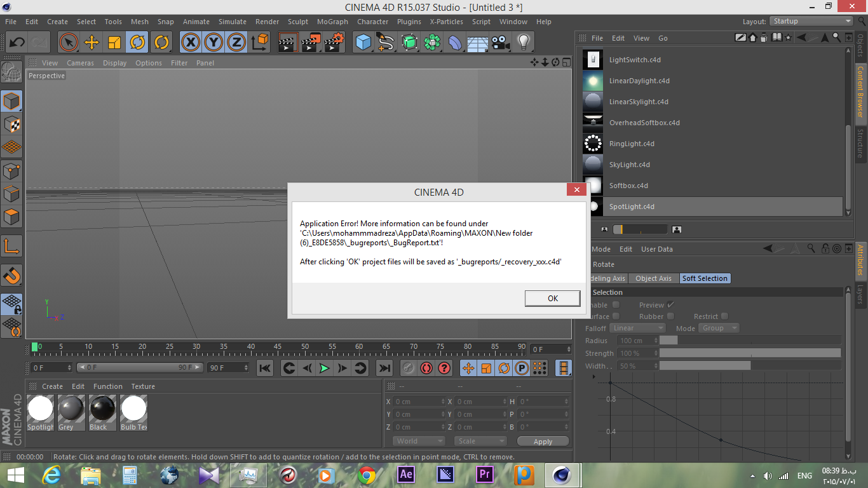Click the Strength slider bar

point(750,353)
